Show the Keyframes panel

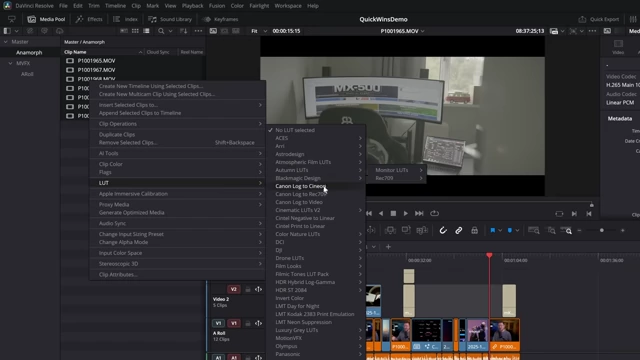tap(220, 19)
